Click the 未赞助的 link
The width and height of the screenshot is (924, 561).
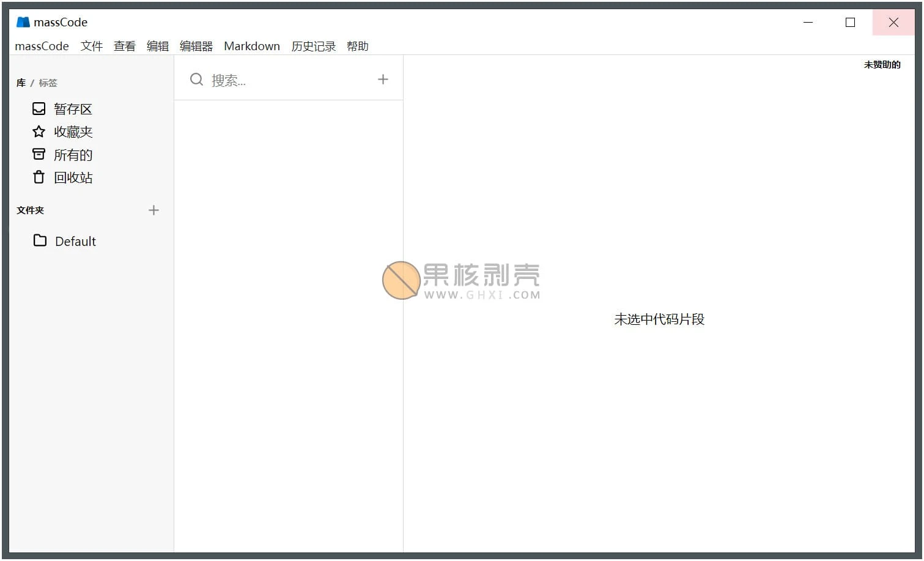point(882,64)
